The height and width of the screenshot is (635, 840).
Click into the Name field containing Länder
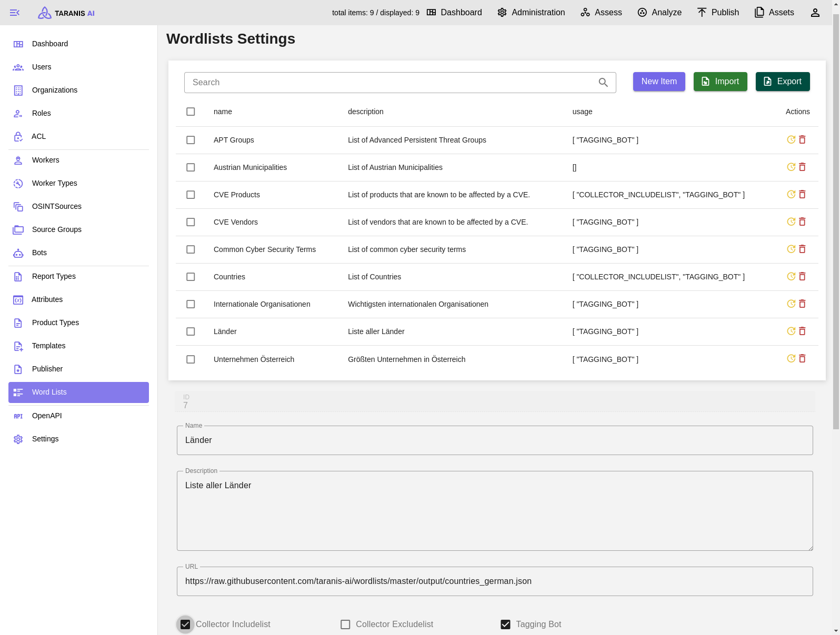click(x=495, y=440)
